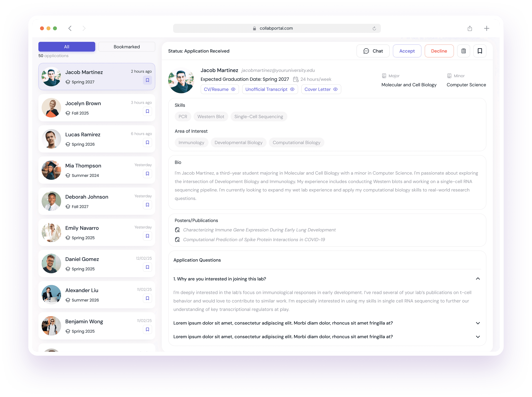Go back with browser back arrow
Image resolution: width=532 pixels, height=397 pixels.
70,28
